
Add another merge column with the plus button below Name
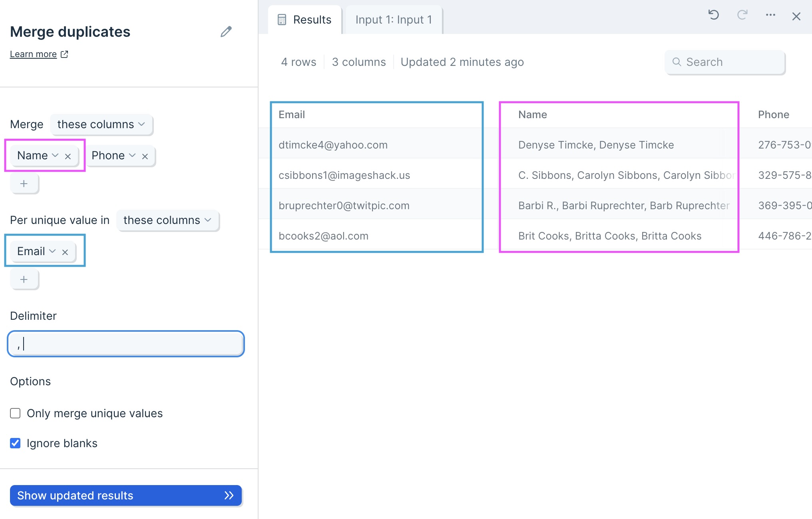click(x=24, y=183)
